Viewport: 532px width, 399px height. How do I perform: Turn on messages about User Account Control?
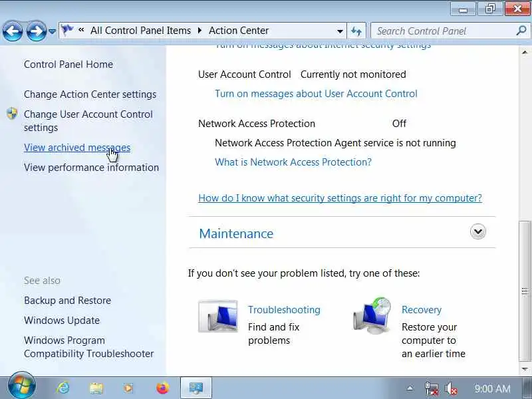[x=316, y=94]
